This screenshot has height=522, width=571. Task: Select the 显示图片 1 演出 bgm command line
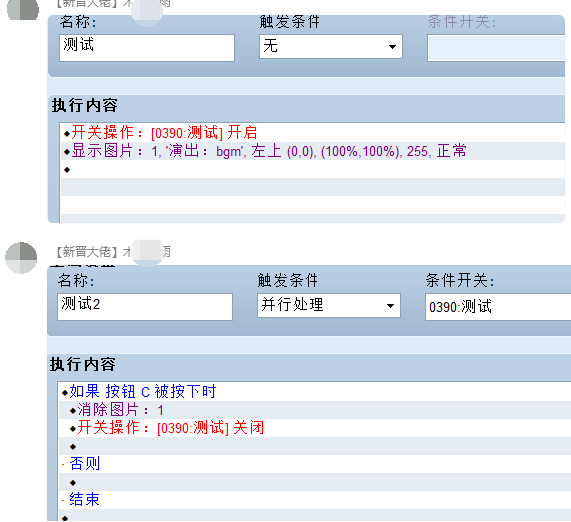point(312,151)
